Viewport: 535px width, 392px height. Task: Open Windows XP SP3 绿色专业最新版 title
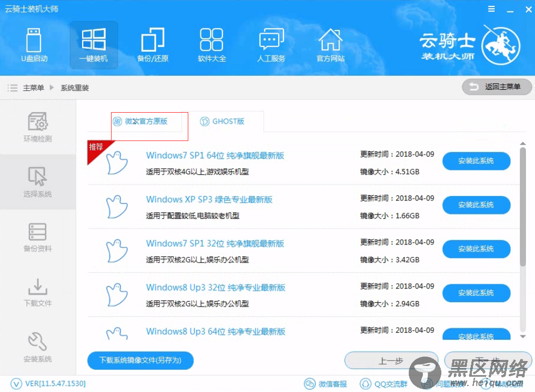pos(209,199)
